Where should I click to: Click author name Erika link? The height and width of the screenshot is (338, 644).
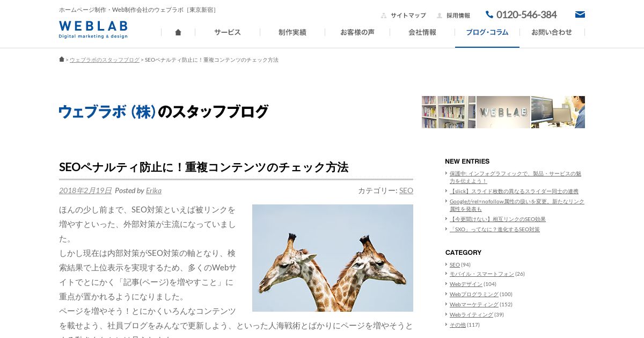click(x=153, y=190)
